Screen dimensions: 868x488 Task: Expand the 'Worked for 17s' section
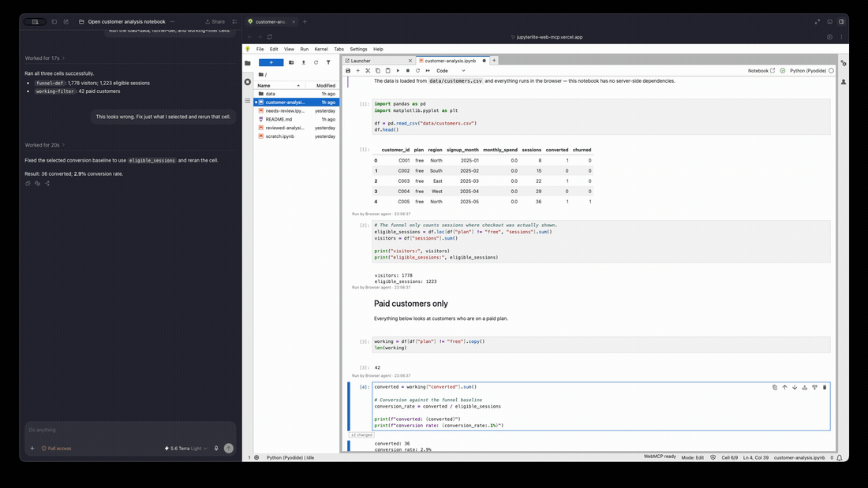pos(45,58)
